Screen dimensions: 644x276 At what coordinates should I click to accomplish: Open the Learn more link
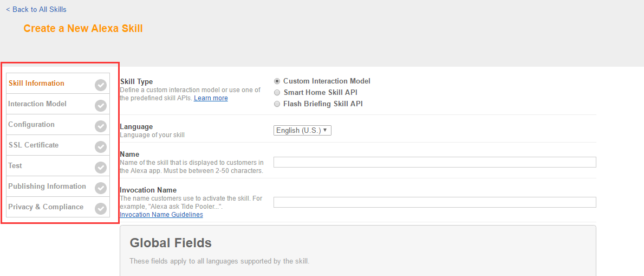pos(211,98)
